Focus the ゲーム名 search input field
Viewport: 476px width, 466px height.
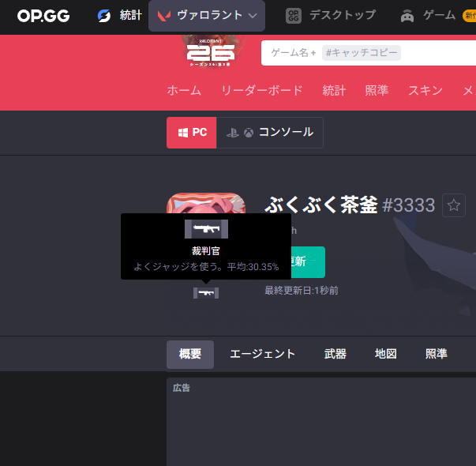369,53
